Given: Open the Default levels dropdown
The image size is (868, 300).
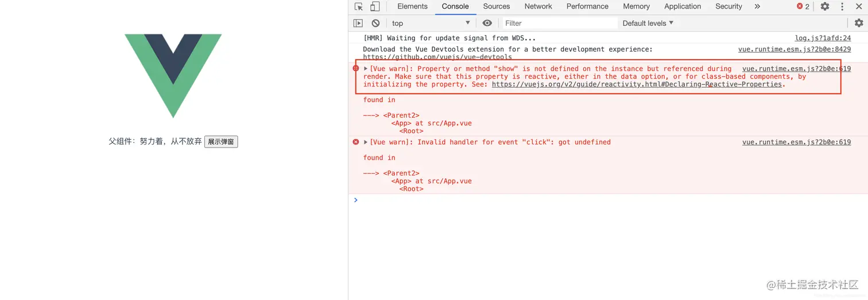Looking at the screenshot, I should 648,23.
